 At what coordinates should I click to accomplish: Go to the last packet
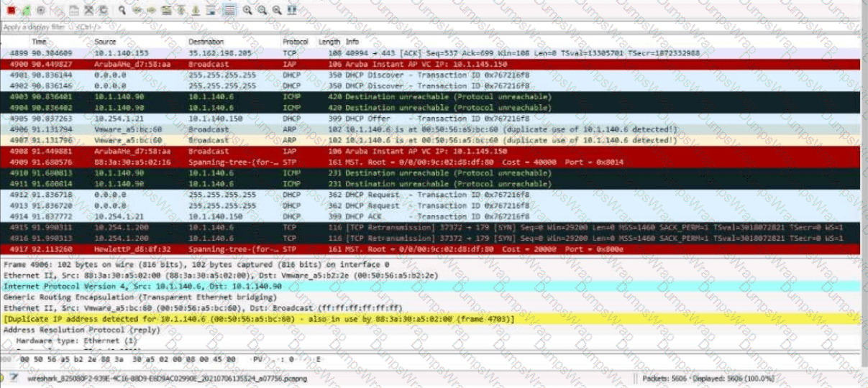195,10
